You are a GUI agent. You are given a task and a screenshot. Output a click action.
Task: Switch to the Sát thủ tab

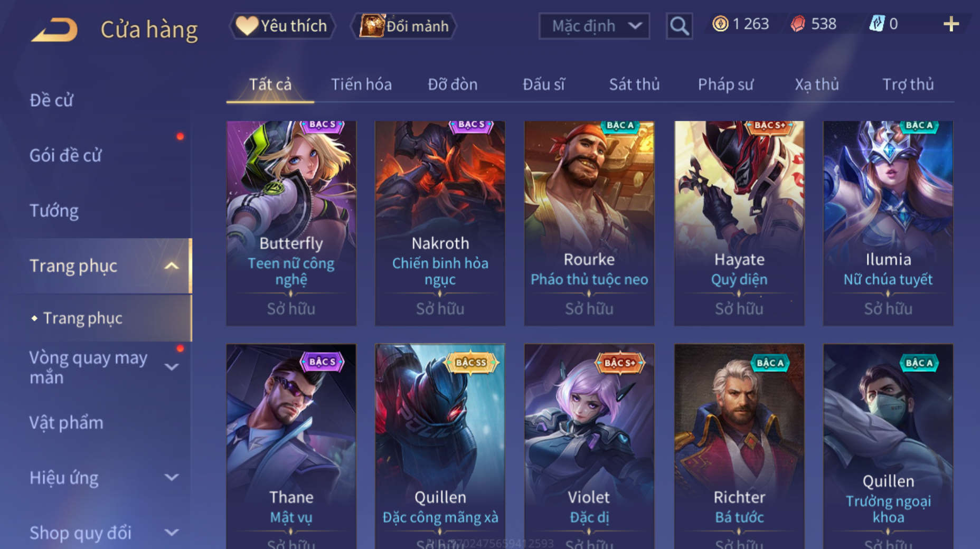[x=634, y=84]
